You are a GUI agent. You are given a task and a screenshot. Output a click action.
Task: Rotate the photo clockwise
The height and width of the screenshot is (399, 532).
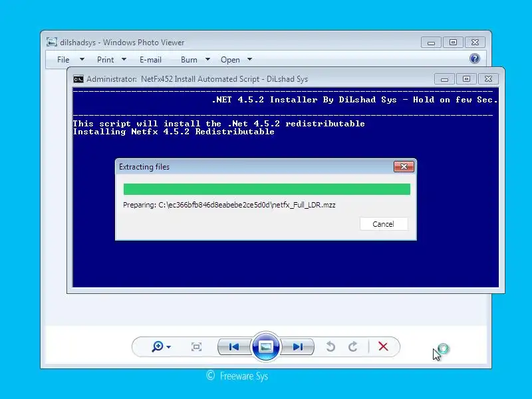[353, 346]
